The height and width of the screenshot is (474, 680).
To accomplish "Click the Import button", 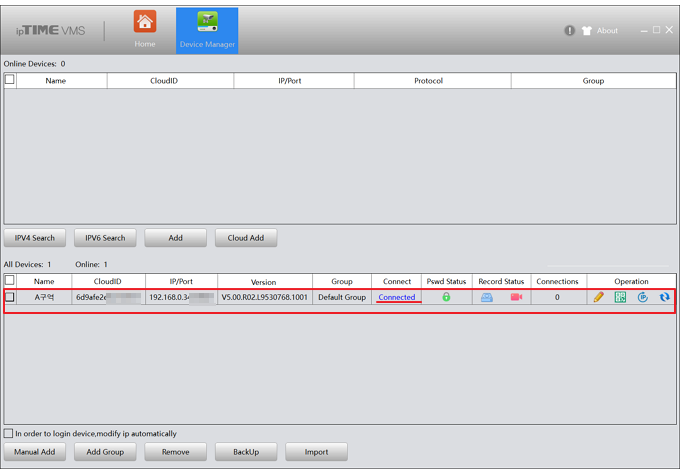I will tap(316, 452).
